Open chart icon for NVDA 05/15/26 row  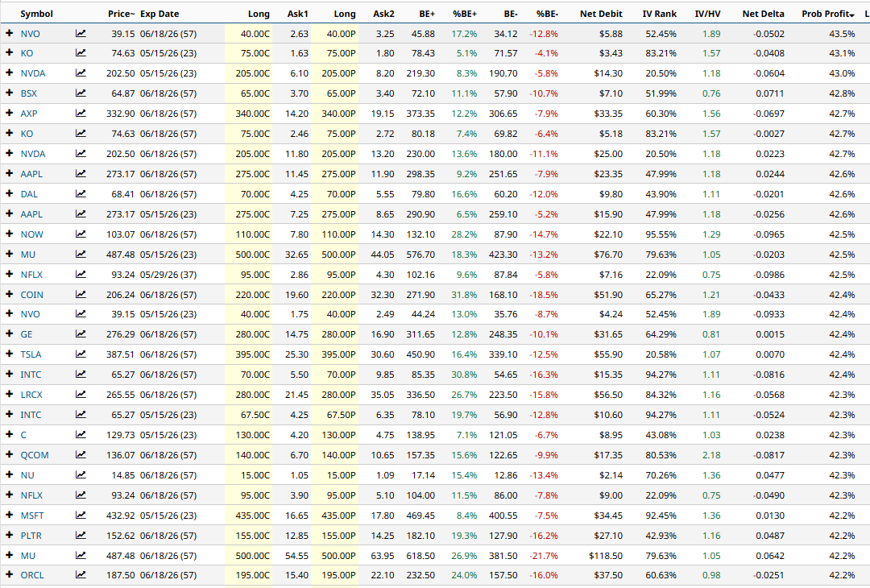[x=81, y=73]
